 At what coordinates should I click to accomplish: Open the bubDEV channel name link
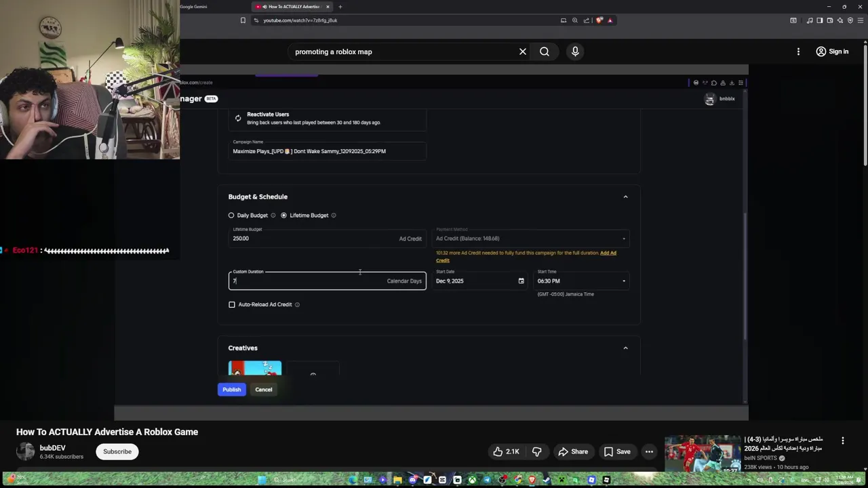[52, 448]
